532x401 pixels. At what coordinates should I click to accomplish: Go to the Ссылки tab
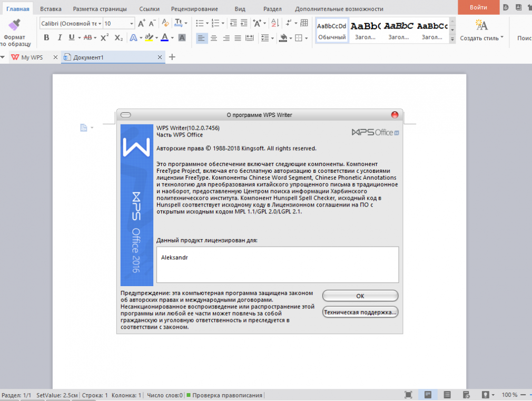149,9
